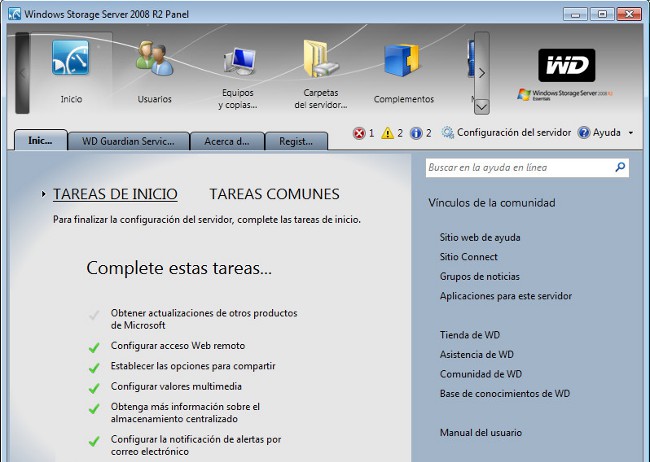Image resolution: width=650 pixels, height=462 pixels.
Task: Click checkmark beside Configurar valores multimedia
Action: point(94,388)
